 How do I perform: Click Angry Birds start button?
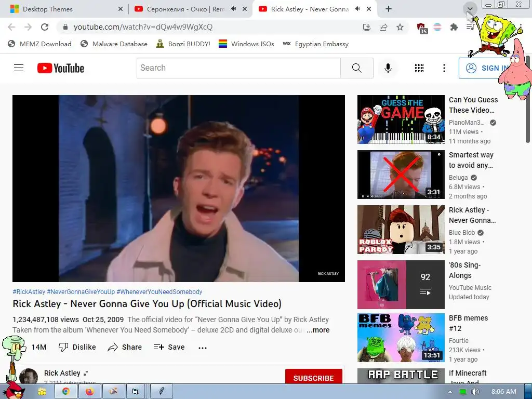15,390
